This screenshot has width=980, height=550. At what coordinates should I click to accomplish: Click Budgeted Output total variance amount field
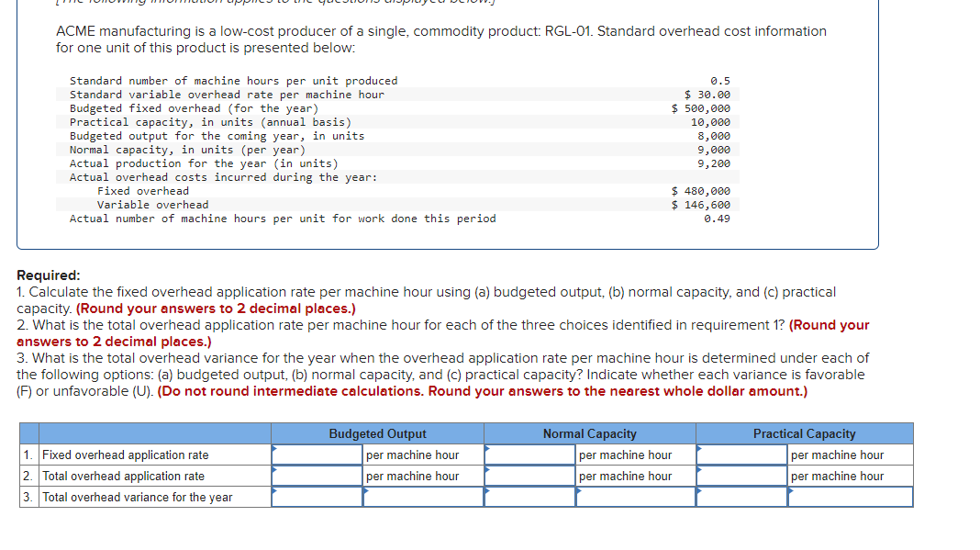317,497
